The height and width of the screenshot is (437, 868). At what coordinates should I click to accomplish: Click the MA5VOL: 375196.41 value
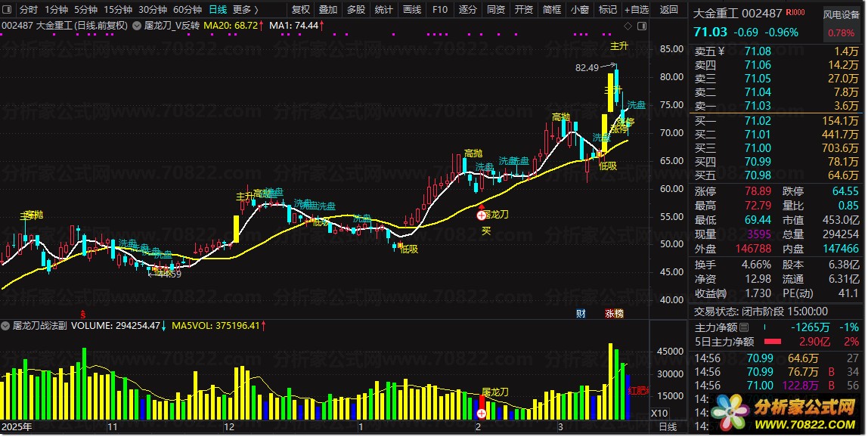point(215,326)
